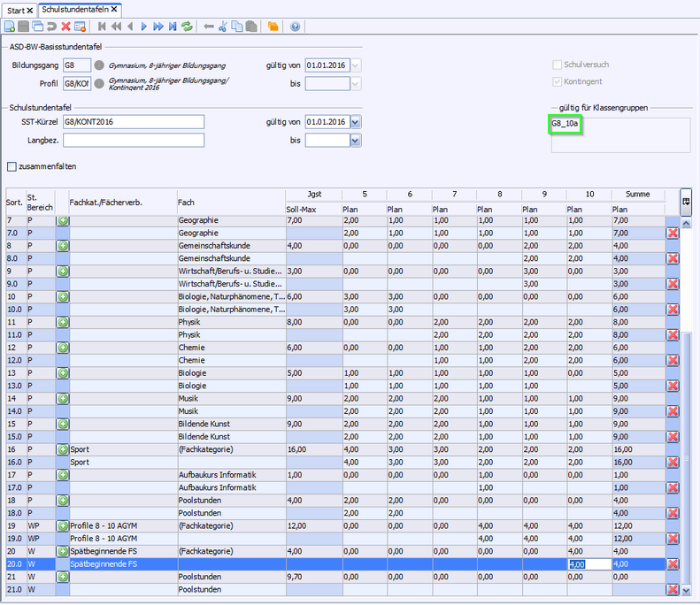Click the green refresh icon

tap(187, 27)
